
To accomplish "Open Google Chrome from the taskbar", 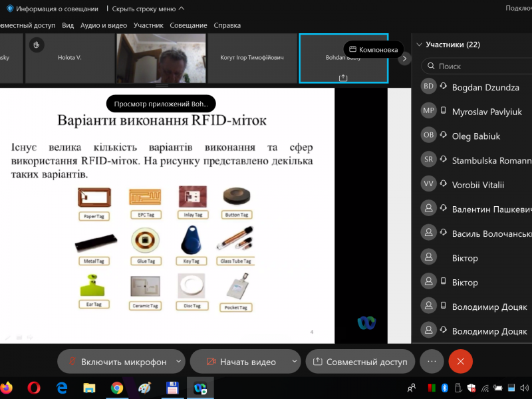I will [117, 387].
